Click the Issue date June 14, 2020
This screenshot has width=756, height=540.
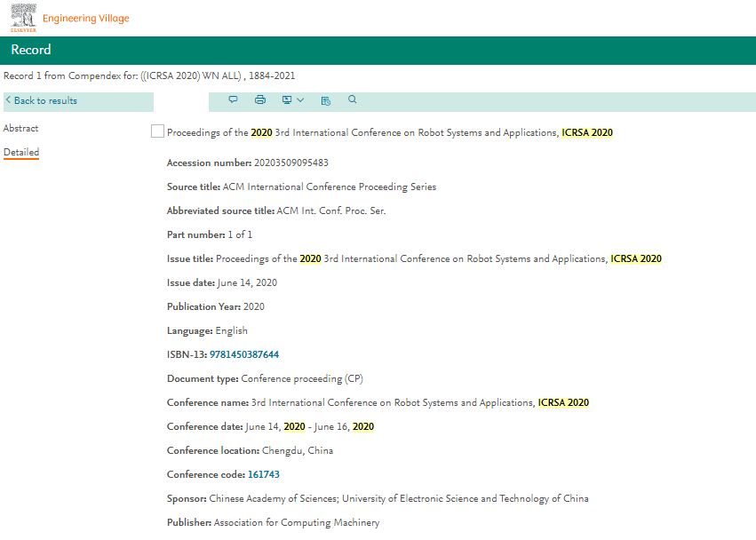(x=247, y=283)
